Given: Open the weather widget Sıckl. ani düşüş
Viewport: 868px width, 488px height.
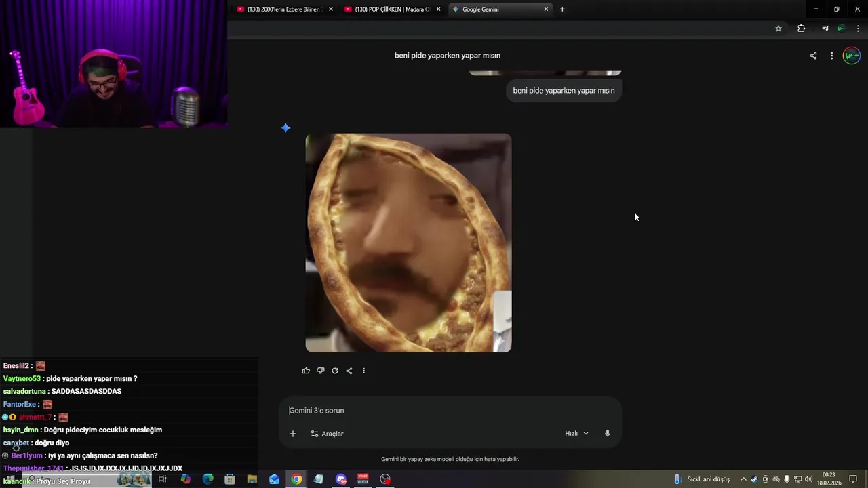Looking at the screenshot, I should coord(702,479).
